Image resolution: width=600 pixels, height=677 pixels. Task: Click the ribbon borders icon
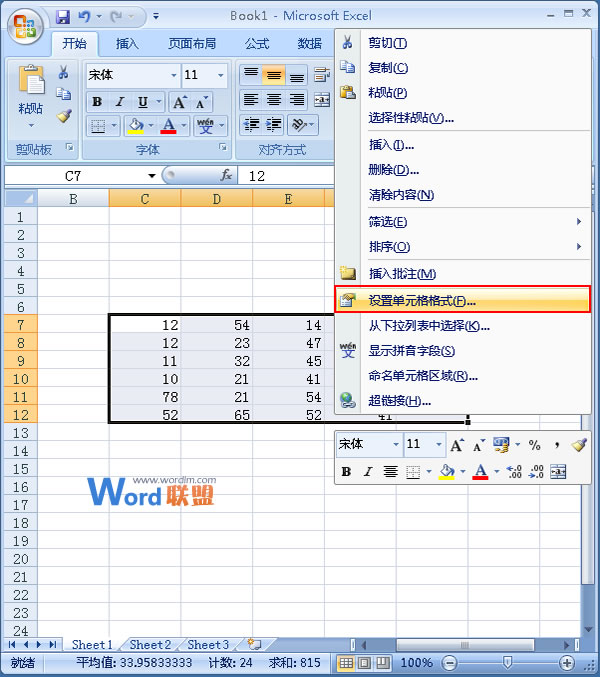tap(98, 126)
